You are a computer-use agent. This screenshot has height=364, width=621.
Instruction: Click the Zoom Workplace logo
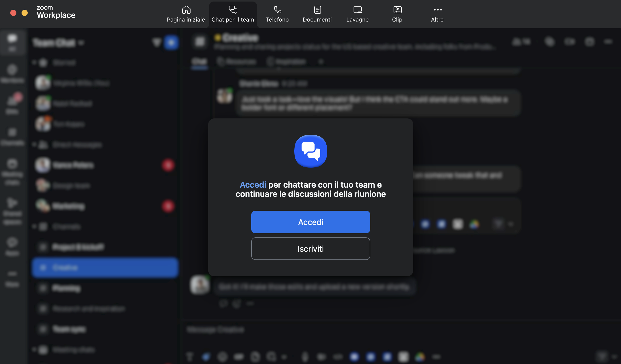(56, 12)
